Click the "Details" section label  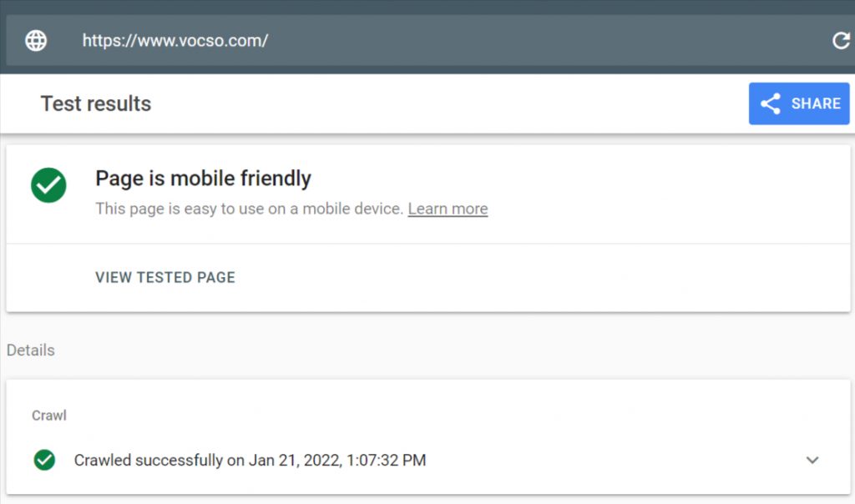(x=31, y=350)
